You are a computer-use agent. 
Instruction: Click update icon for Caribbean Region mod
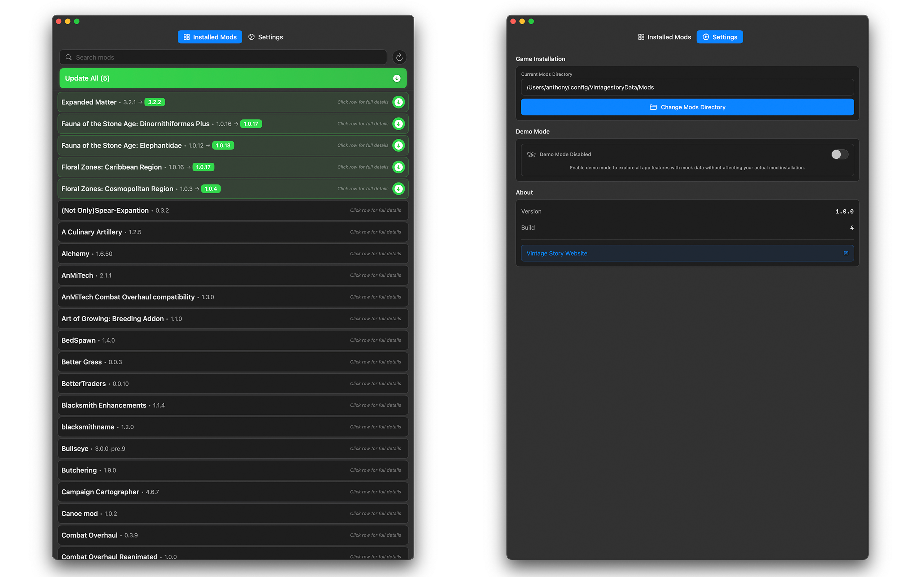[x=398, y=167]
